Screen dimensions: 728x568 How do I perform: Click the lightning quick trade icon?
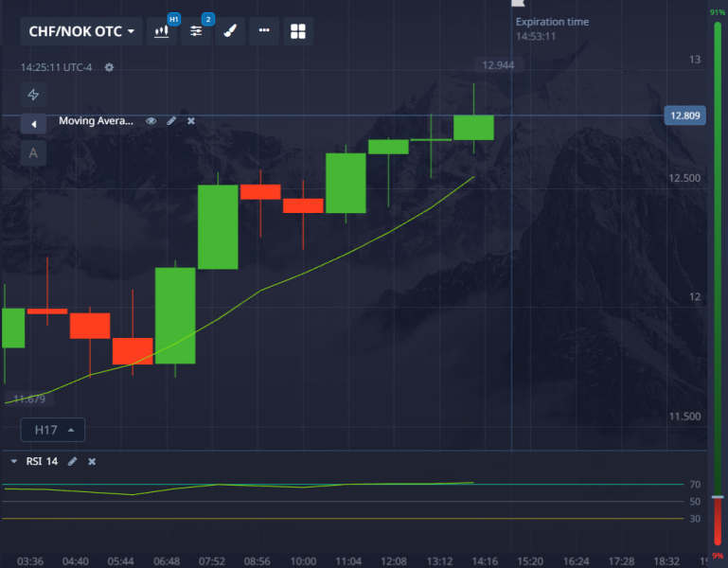[33, 95]
